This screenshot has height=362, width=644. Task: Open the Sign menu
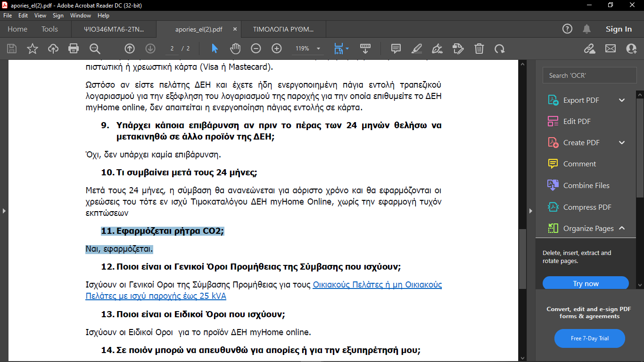[x=58, y=16]
